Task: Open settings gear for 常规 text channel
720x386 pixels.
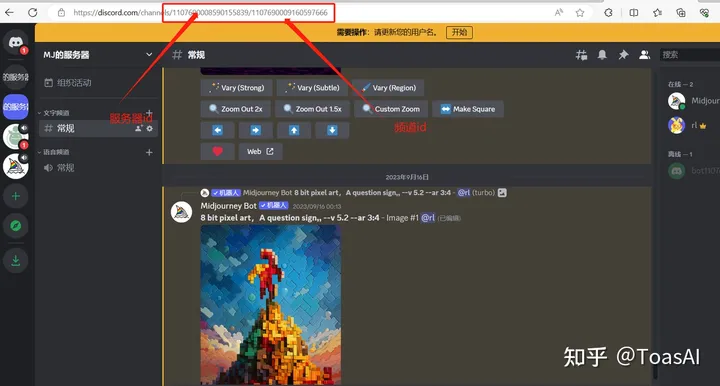Action: (x=150, y=129)
